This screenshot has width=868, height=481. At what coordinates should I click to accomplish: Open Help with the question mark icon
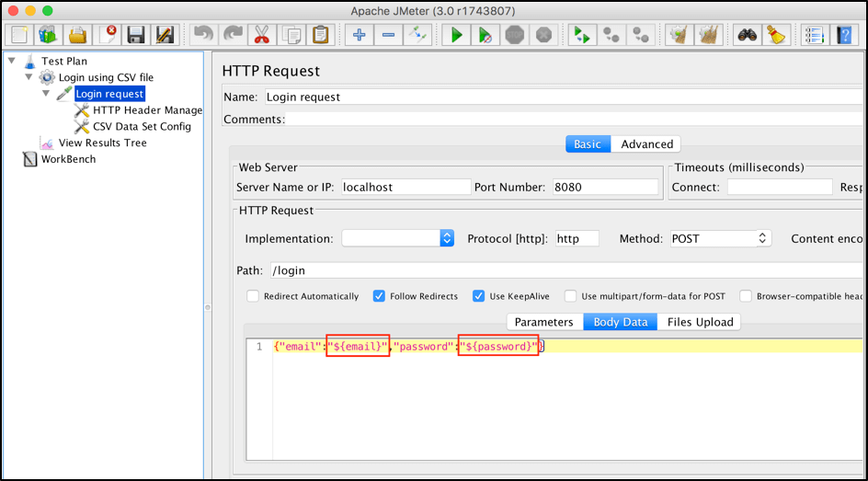point(844,35)
